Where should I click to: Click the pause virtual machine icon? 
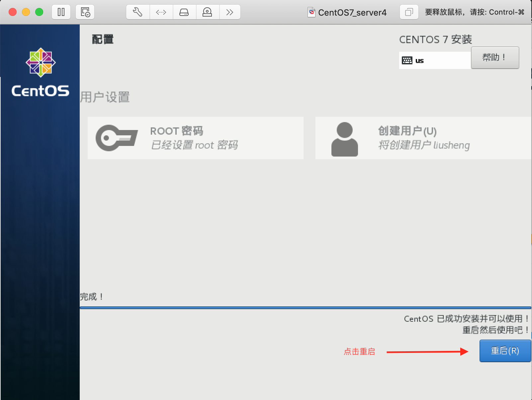tap(61, 12)
